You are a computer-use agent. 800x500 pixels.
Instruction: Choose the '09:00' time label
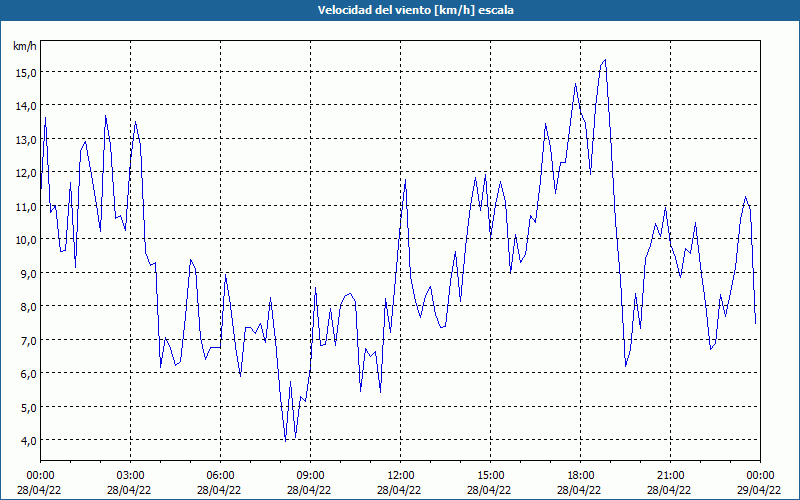(311, 476)
